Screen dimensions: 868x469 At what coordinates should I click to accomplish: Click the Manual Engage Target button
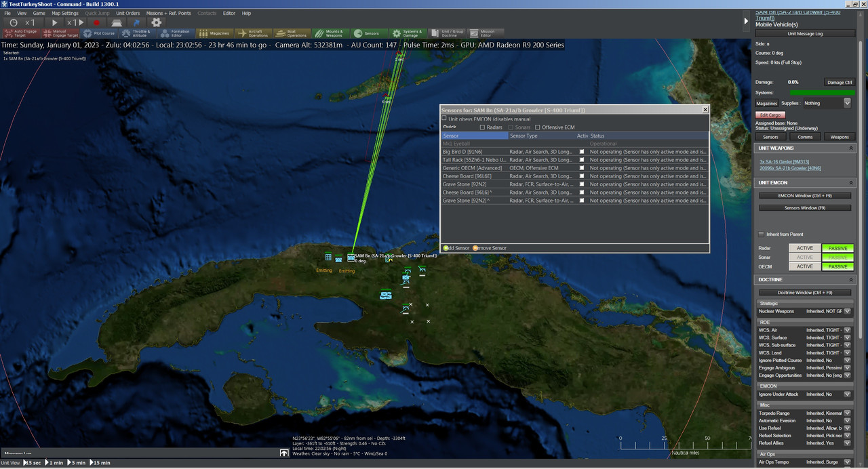tap(60, 33)
